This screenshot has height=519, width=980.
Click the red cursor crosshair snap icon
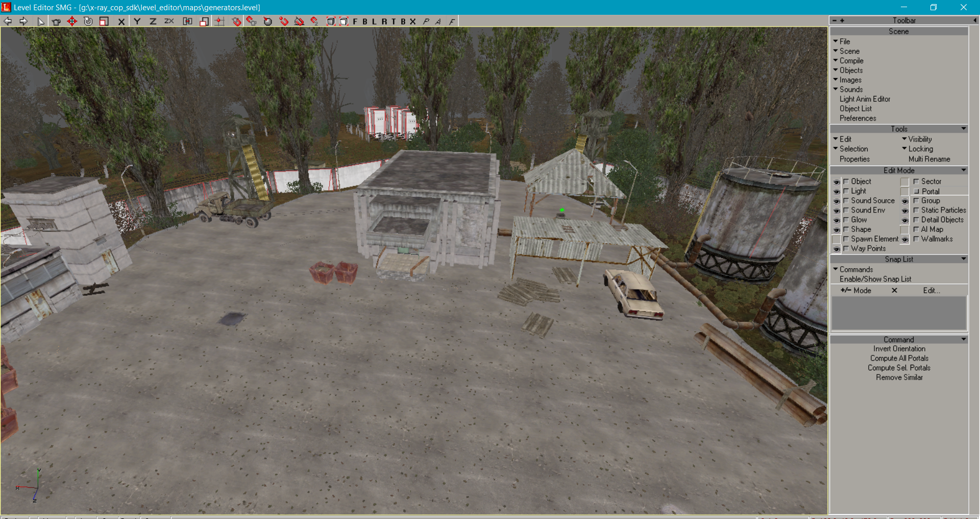coord(219,21)
